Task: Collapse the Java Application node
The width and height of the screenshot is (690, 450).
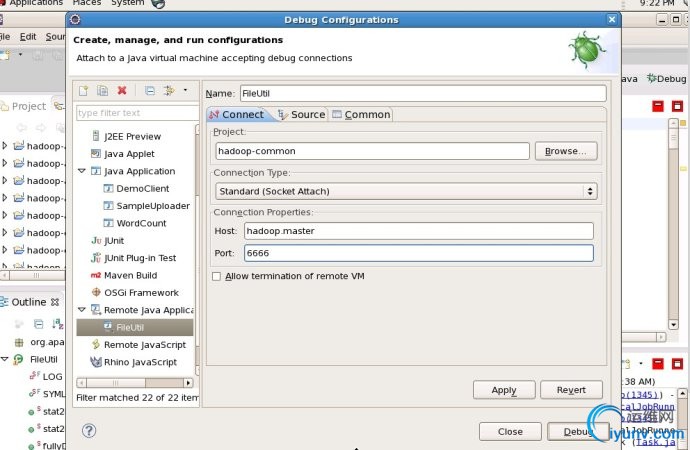Action: tap(81, 171)
